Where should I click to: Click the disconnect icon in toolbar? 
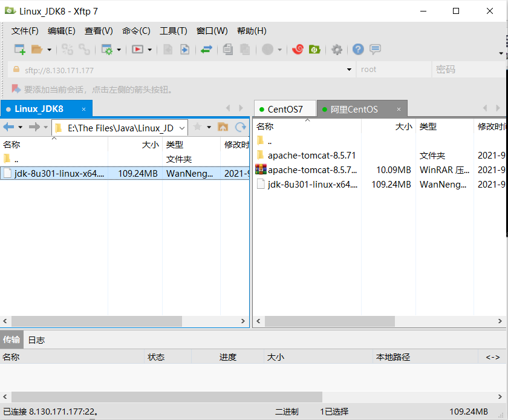point(84,50)
